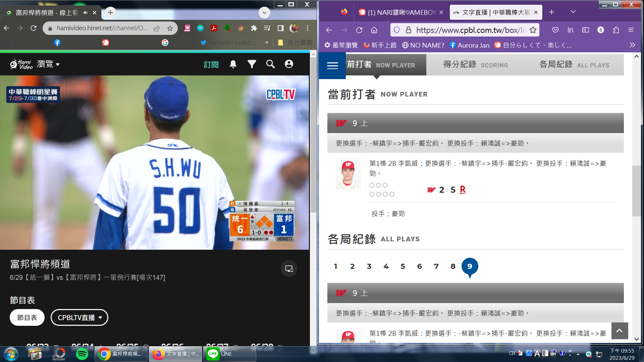Open Chrome side panel icon
The height and width of the screenshot is (362, 644).
coord(281,28)
